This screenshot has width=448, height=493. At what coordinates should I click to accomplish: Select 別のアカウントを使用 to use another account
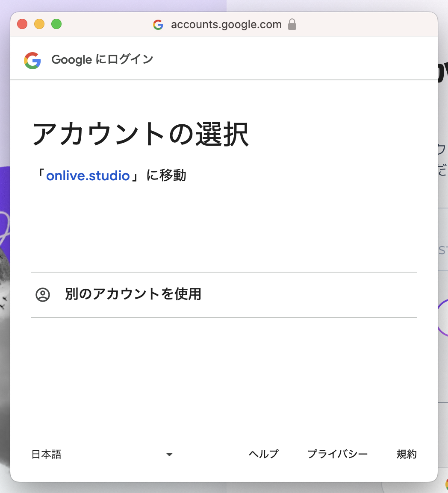point(133,294)
